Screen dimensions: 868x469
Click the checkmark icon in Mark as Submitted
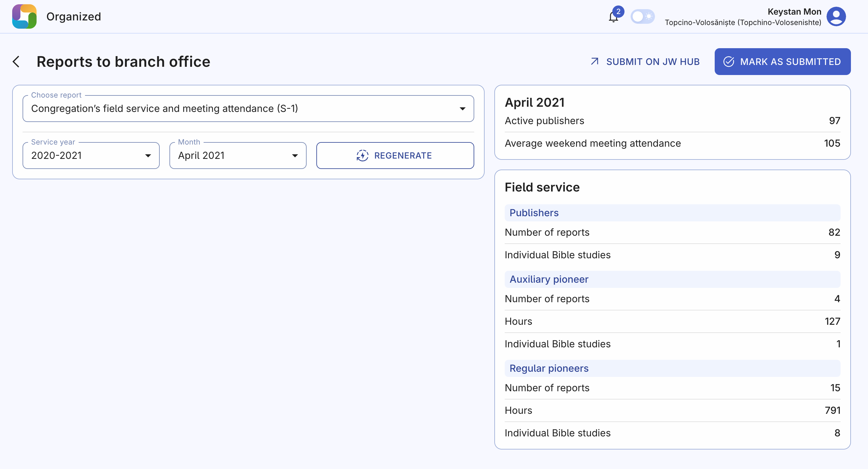tap(728, 62)
